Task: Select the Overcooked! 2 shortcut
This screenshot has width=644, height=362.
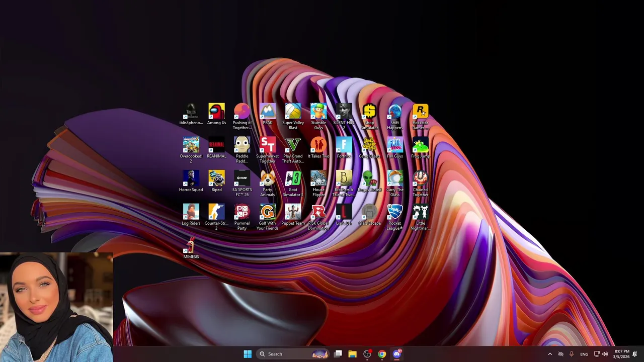Action: click(x=191, y=150)
